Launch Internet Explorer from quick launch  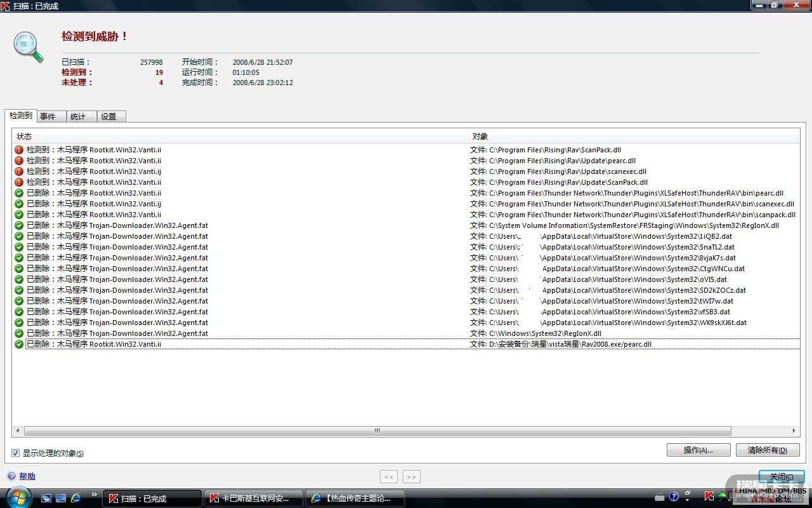(76, 498)
